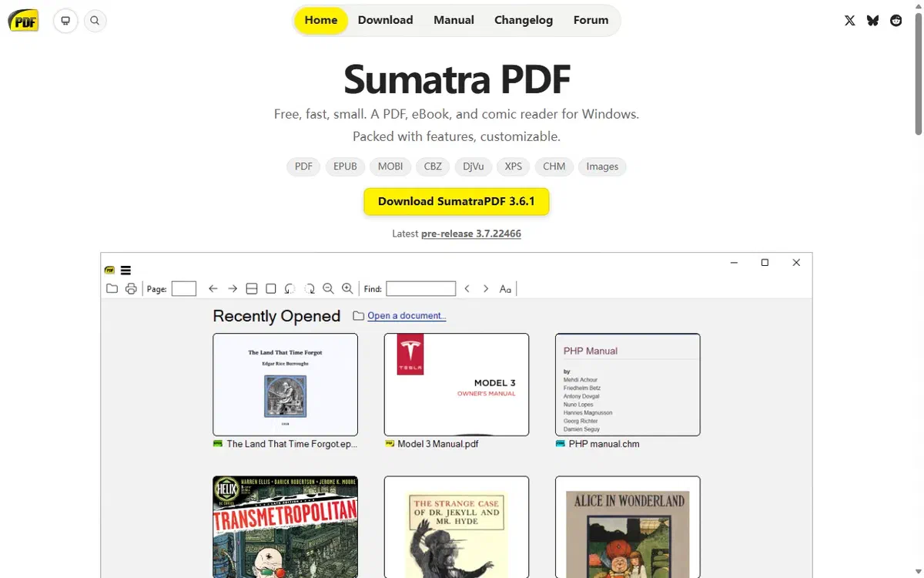Image resolution: width=924 pixels, height=578 pixels.
Task: Open the X (Twitter) social link
Action: coord(849,21)
